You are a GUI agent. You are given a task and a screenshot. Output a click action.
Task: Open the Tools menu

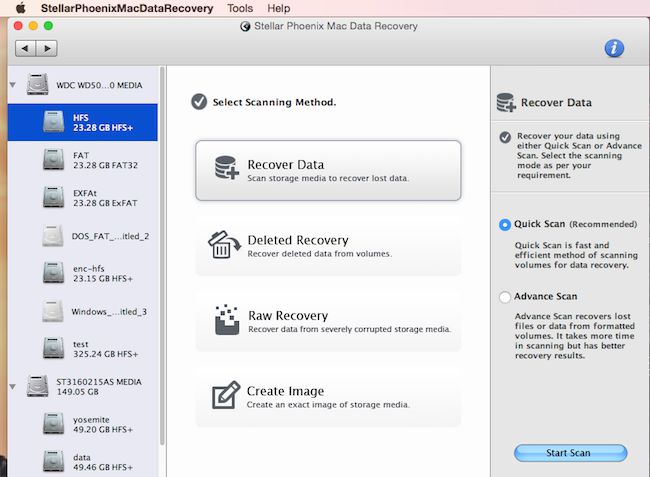(x=240, y=8)
